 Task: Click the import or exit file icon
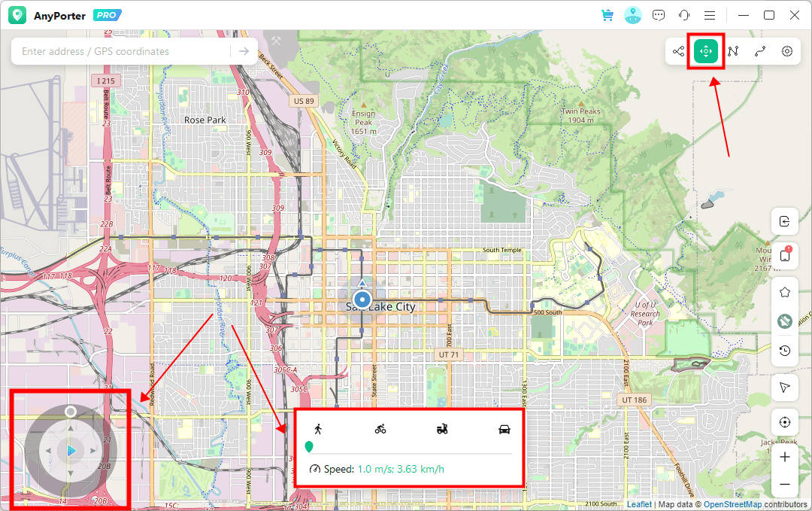pos(784,221)
